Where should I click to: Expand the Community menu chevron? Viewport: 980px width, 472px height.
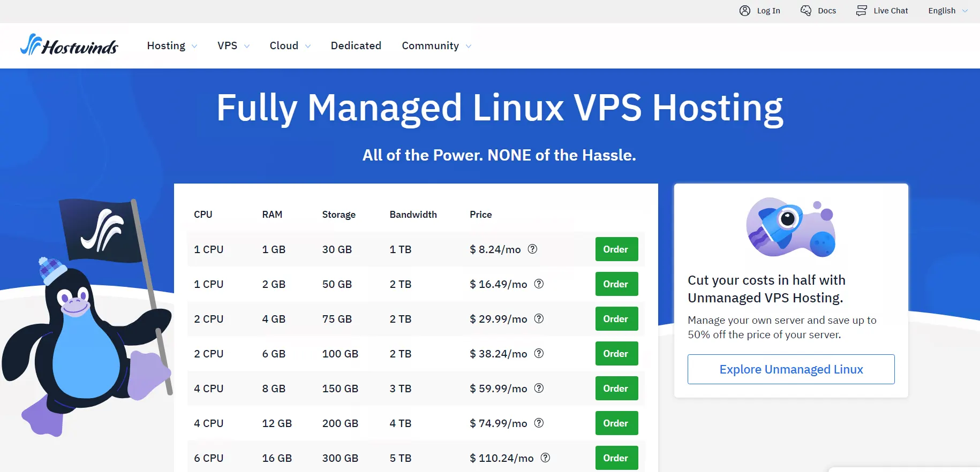(469, 46)
